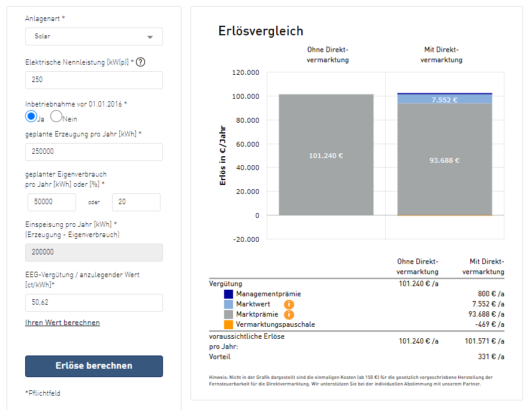Click the orange Vermarktungspauschale legend swatch
This screenshot has height=410, width=532.
228,324
